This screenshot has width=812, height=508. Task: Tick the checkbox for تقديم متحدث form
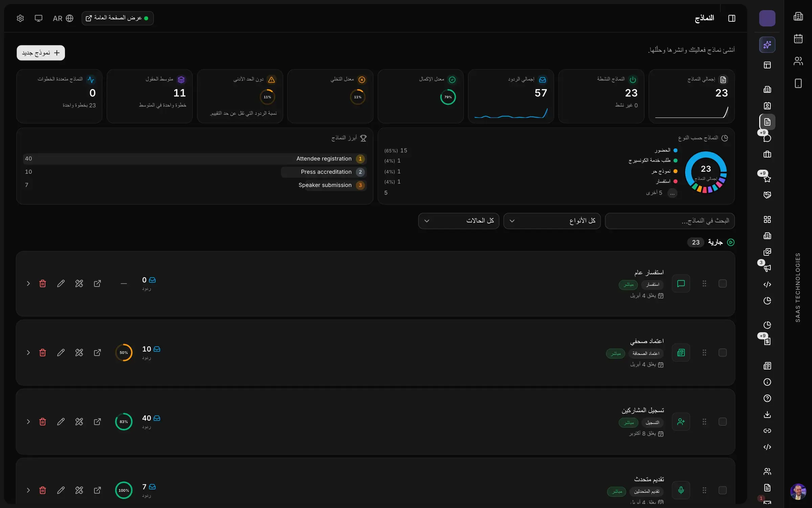[x=722, y=490]
